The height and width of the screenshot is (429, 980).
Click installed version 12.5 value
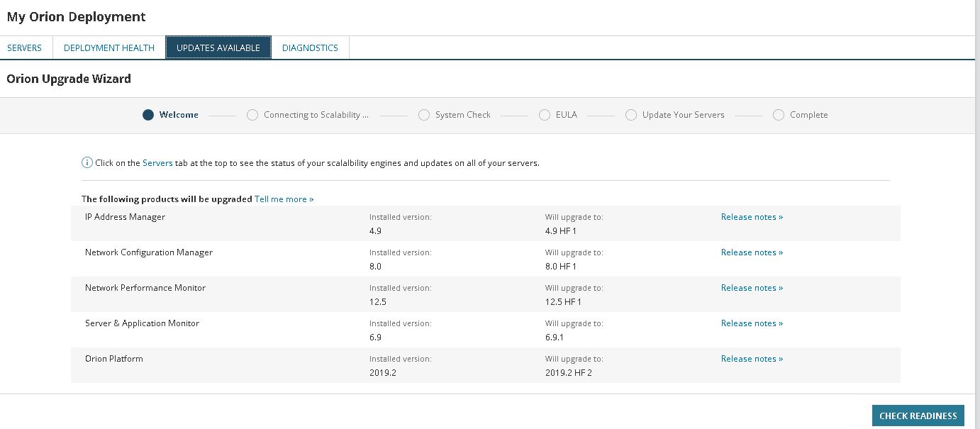click(378, 302)
